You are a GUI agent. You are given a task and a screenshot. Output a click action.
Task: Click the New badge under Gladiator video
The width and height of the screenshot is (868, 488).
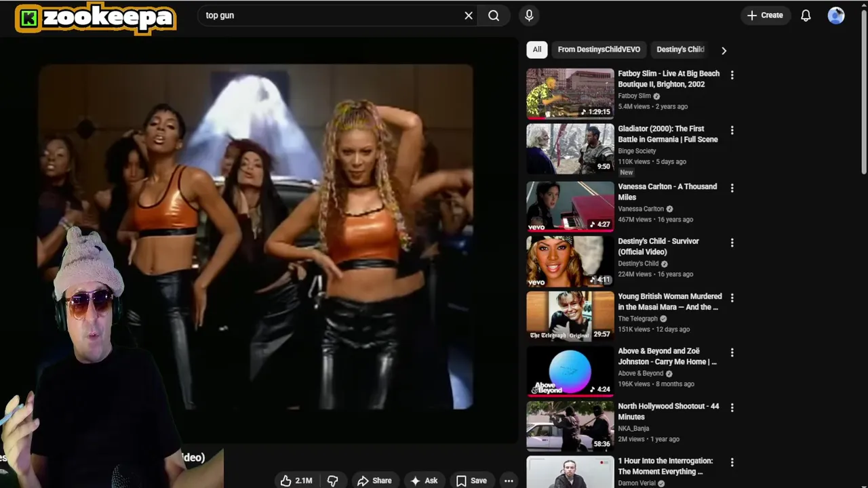(626, 172)
